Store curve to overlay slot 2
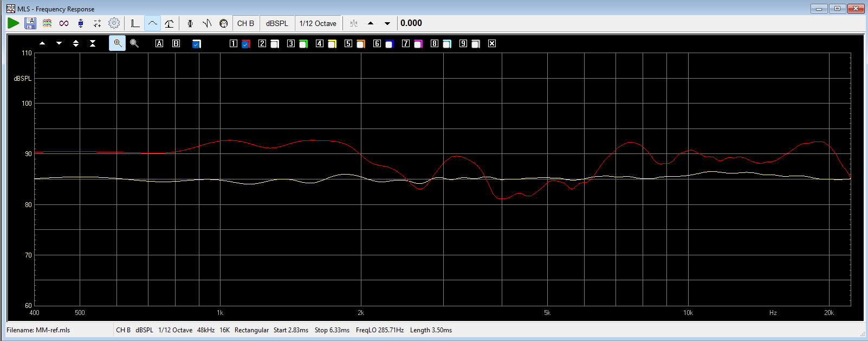This screenshot has height=341, width=868. click(262, 43)
